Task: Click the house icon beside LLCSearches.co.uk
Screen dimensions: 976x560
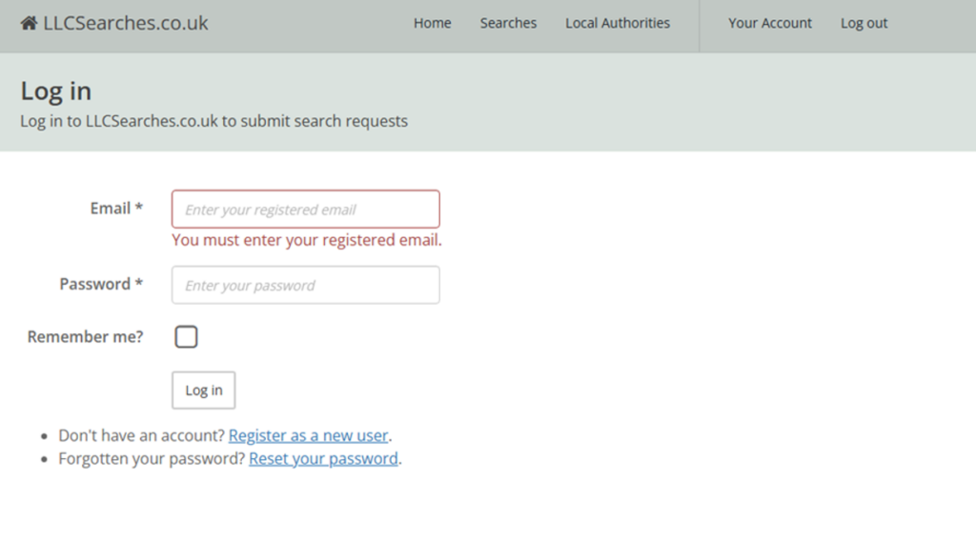Action: click(29, 23)
